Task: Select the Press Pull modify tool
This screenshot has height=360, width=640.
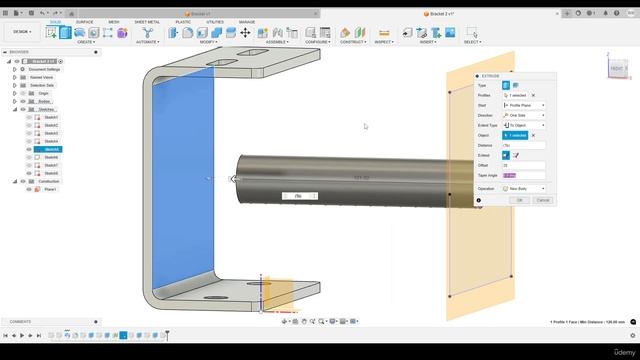Action: (173, 32)
